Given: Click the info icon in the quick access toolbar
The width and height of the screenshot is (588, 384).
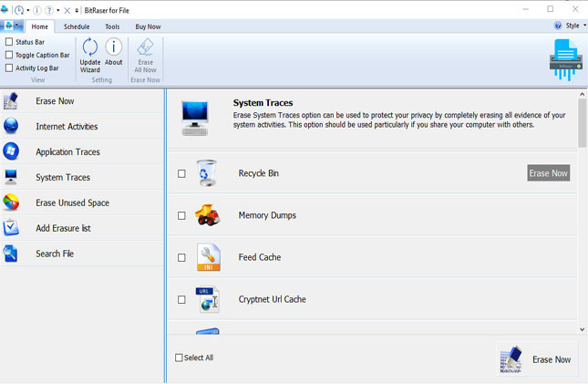Looking at the screenshot, I should coord(37,10).
